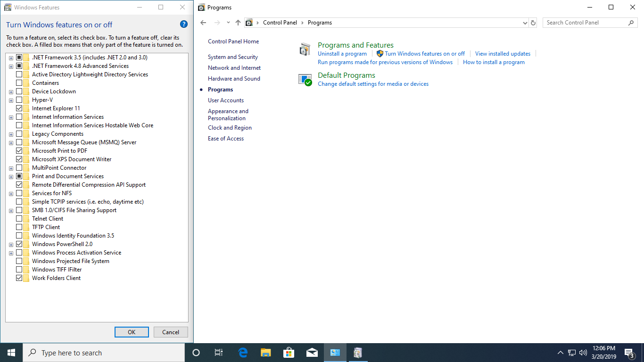Screen dimensions: 644x362
Task: Uncheck Microsoft XPS Document Writer
Action: click(19, 159)
